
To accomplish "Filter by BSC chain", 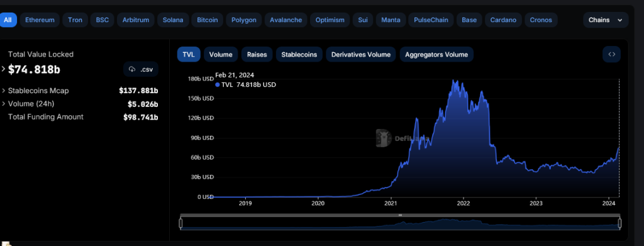I will coord(103,20).
